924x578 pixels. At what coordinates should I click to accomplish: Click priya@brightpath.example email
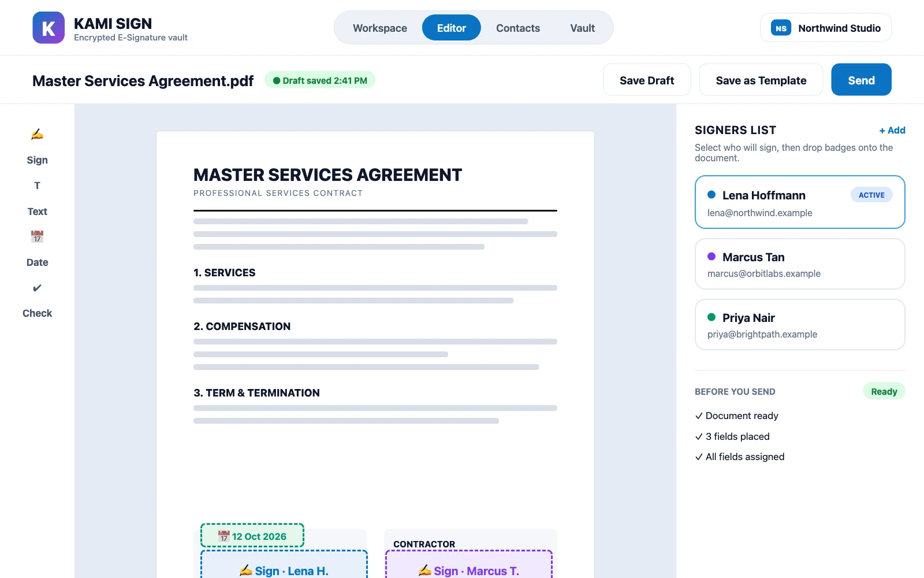tap(762, 334)
